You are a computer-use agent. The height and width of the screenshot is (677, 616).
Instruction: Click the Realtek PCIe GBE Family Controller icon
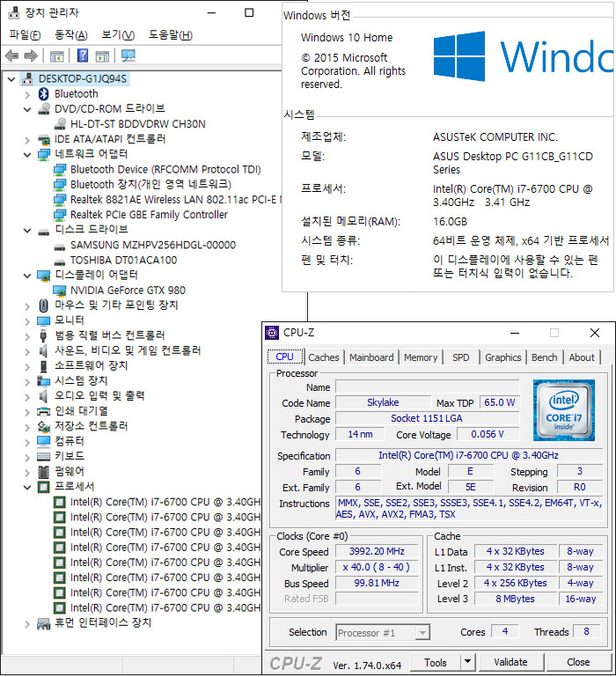point(60,215)
